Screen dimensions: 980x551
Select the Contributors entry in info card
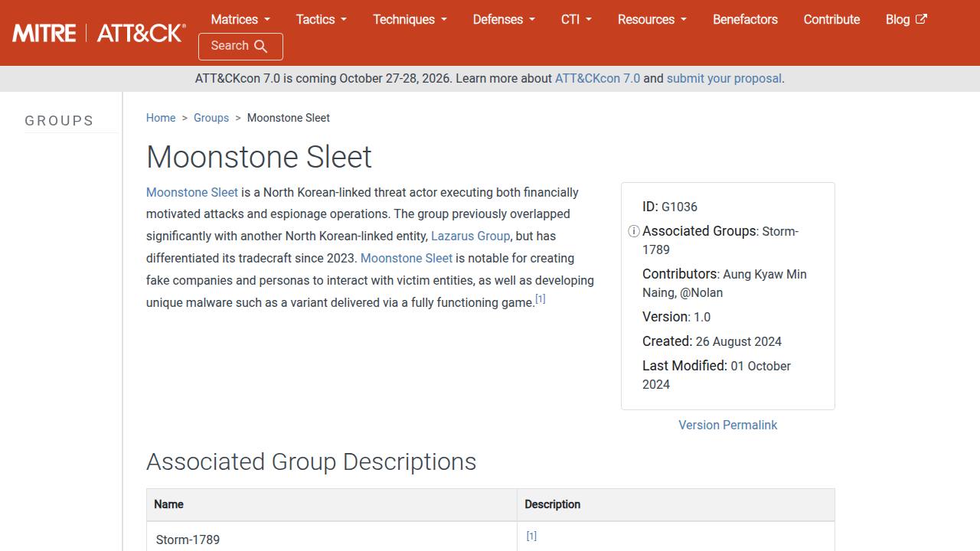coord(724,283)
